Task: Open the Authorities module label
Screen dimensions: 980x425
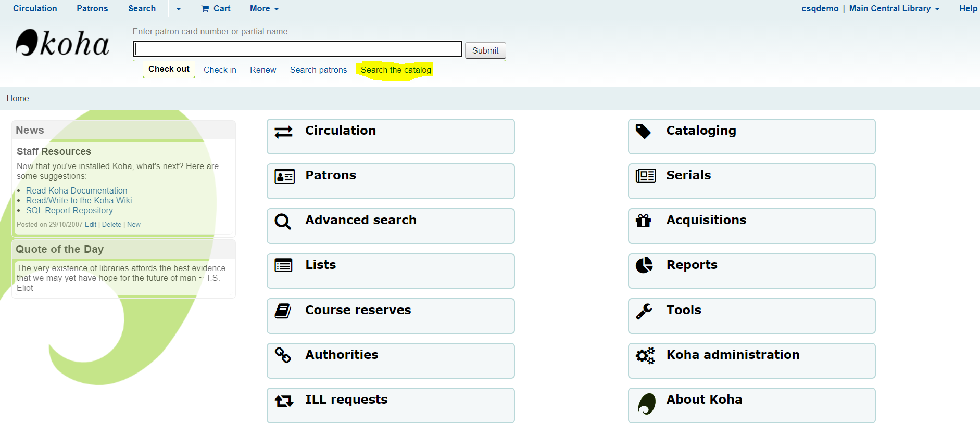Action: point(342,355)
